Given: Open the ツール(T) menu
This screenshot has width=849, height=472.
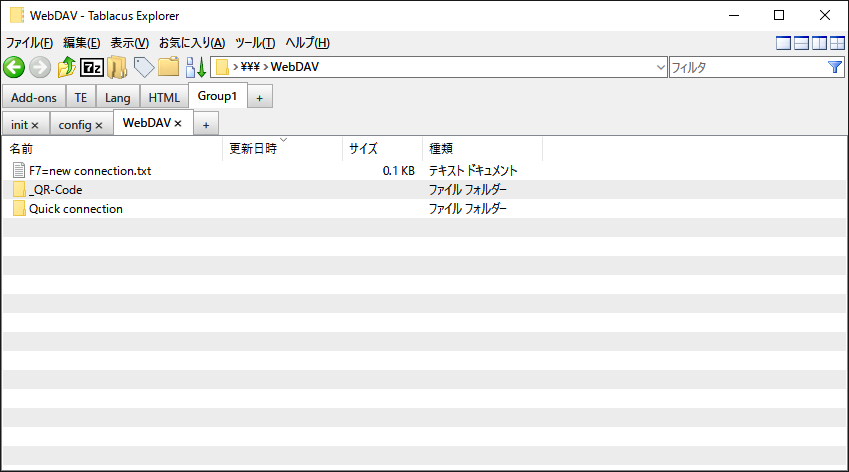Looking at the screenshot, I should pos(254,43).
